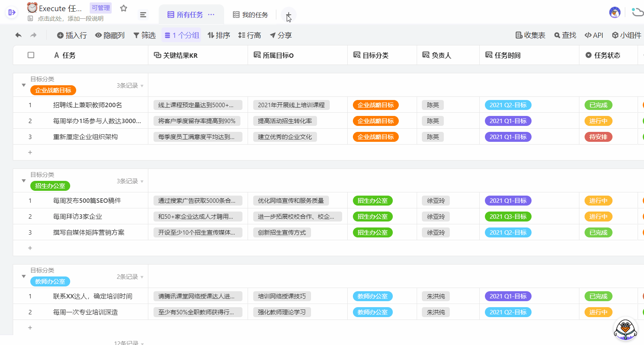Click the 插入行 insert row button

[72, 35]
